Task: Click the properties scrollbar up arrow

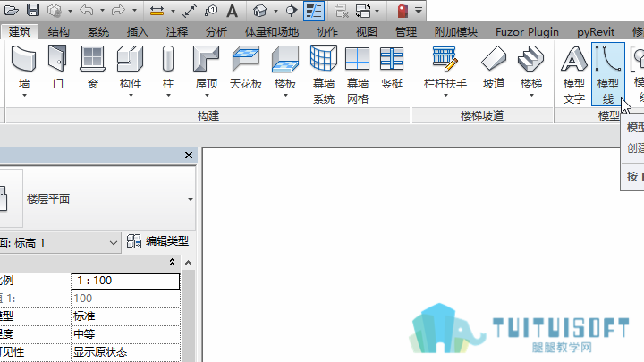Action: click(188, 263)
